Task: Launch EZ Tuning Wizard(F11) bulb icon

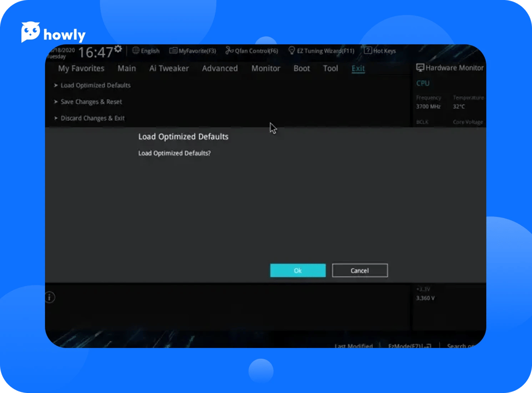Action: point(292,51)
